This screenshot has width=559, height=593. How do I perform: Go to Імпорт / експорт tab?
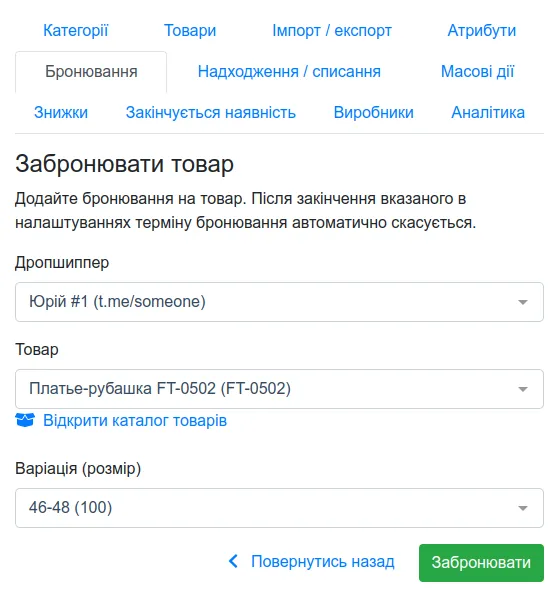332,31
